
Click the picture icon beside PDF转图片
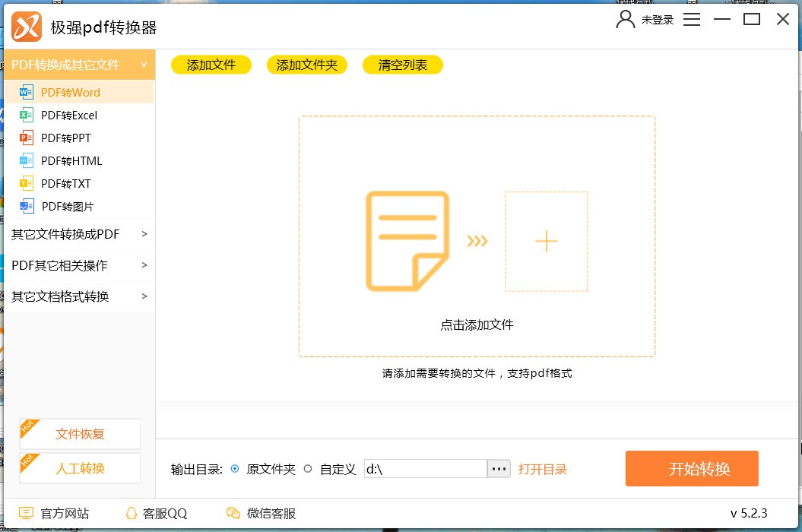coord(27,206)
